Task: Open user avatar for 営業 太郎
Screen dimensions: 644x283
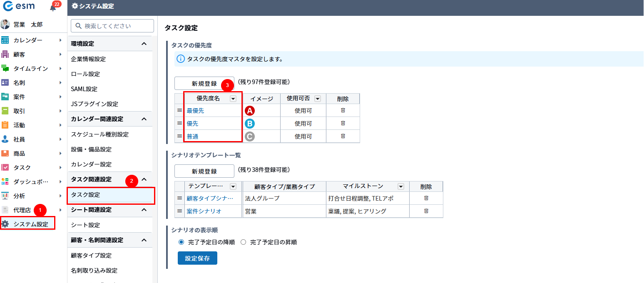Action: [x=5, y=24]
